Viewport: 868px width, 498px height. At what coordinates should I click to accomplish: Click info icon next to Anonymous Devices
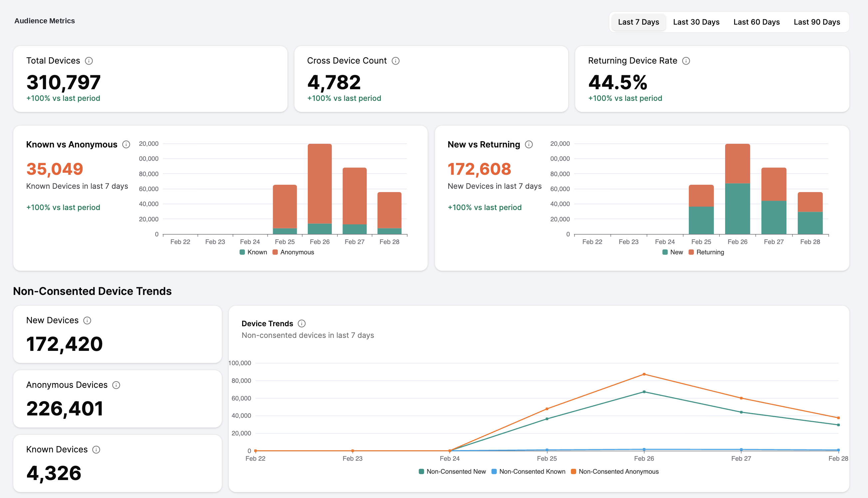pyautogui.click(x=116, y=385)
